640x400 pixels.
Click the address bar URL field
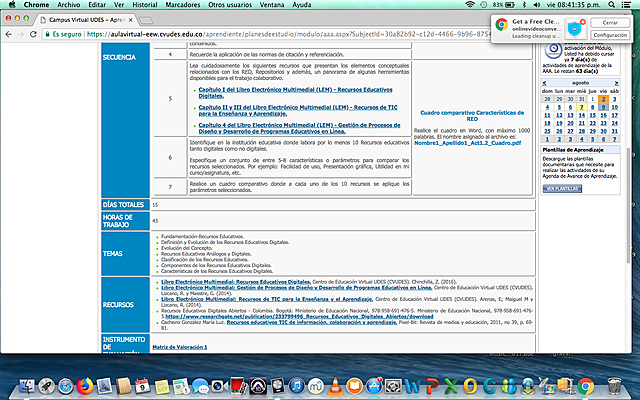(x=286, y=34)
